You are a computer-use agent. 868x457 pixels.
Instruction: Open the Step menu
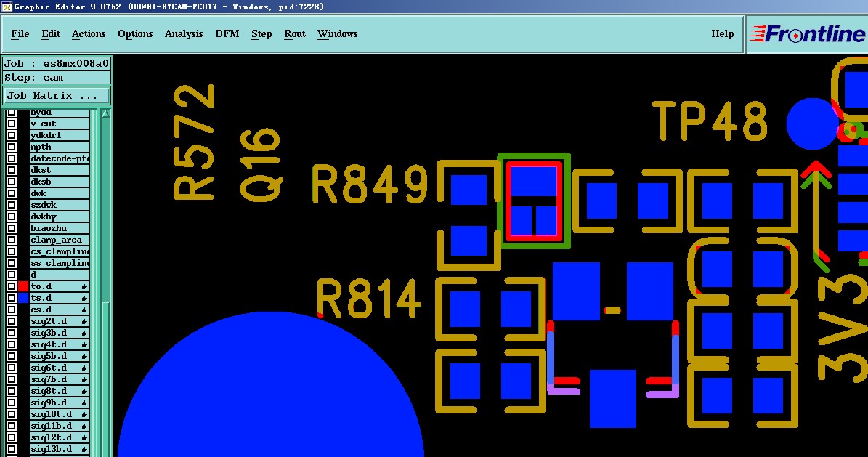click(x=261, y=34)
